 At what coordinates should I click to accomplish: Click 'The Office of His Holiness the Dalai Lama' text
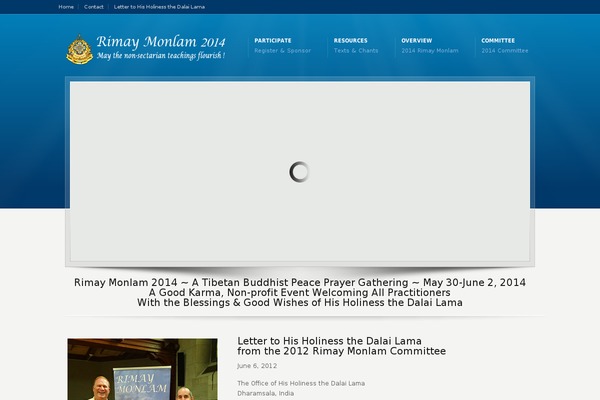(x=301, y=383)
